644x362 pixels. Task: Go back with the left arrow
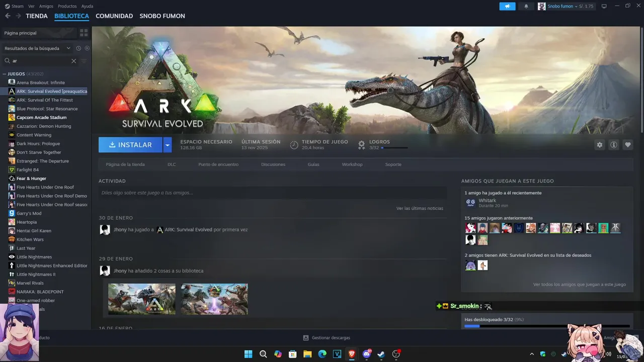coord(8,16)
